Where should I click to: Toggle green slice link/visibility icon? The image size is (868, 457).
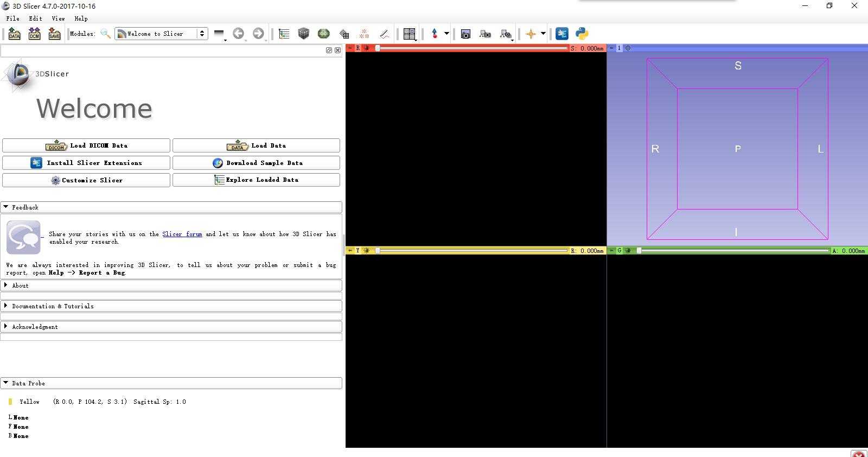pos(628,251)
